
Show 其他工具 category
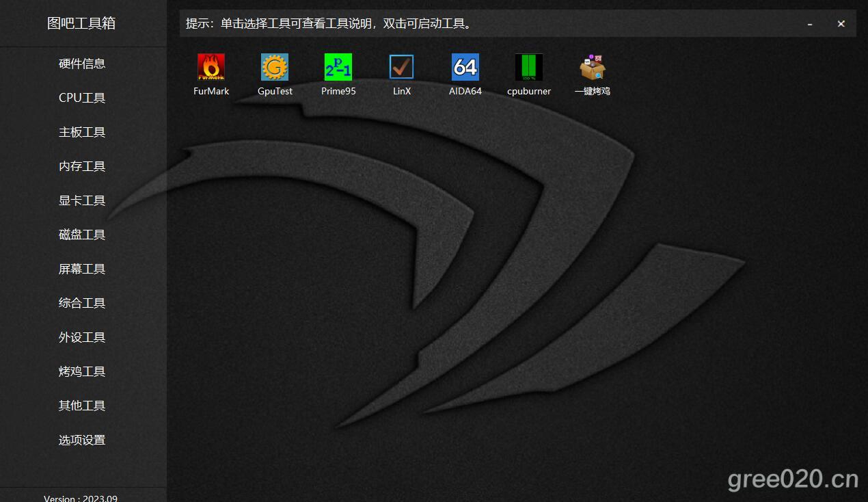coord(82,406)
